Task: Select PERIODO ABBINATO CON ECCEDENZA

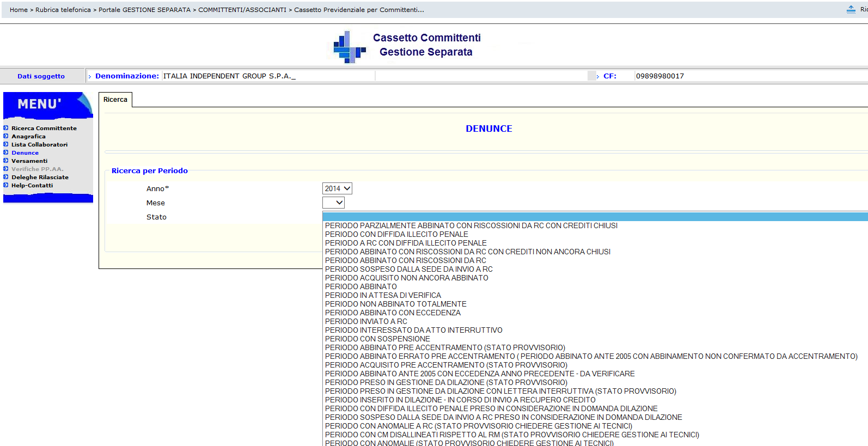Action: [595, 313]
